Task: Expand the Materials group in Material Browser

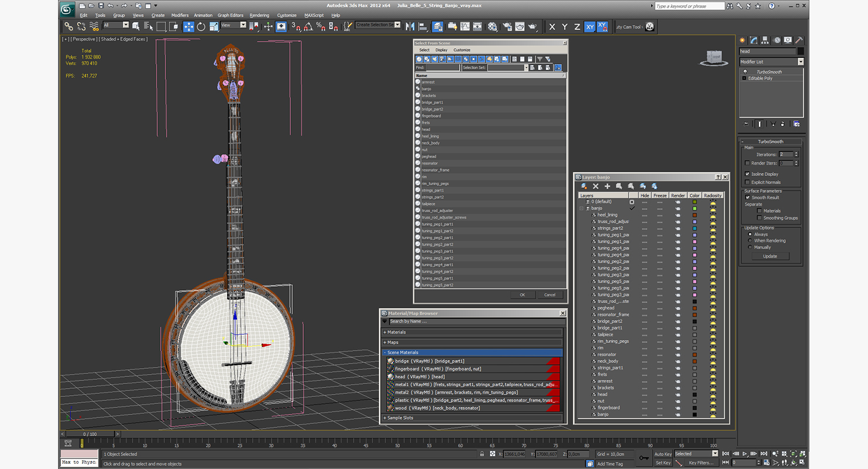Action: point(473,332)
